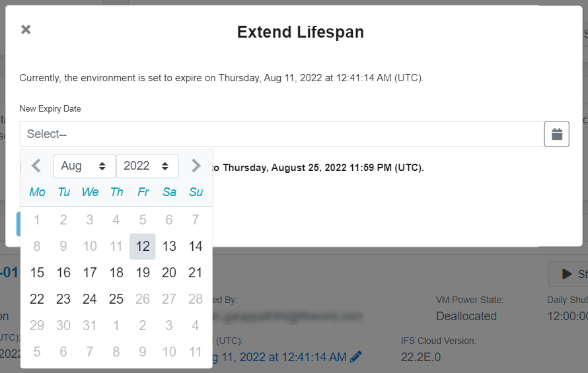This screenshot has width=588, height=373.
Task: Select August 13 in the calendar
Action: [x=169, y=246]
